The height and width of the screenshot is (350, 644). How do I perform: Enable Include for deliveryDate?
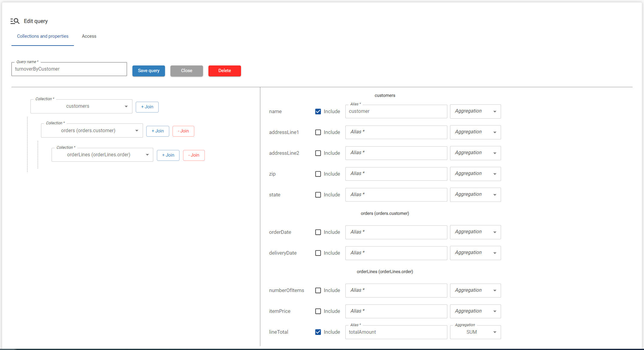(x=318, y=253)
